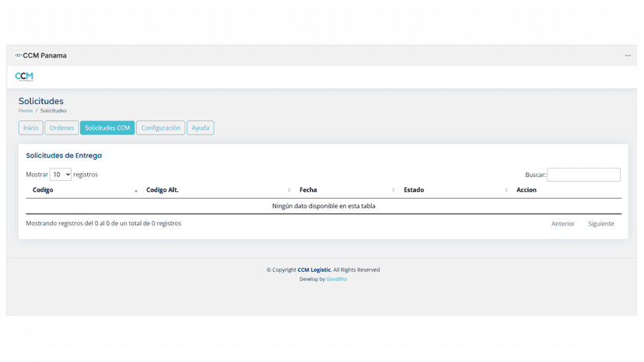Open the Inicio tab
Screen dimensions: 644x362
[30, 127]
